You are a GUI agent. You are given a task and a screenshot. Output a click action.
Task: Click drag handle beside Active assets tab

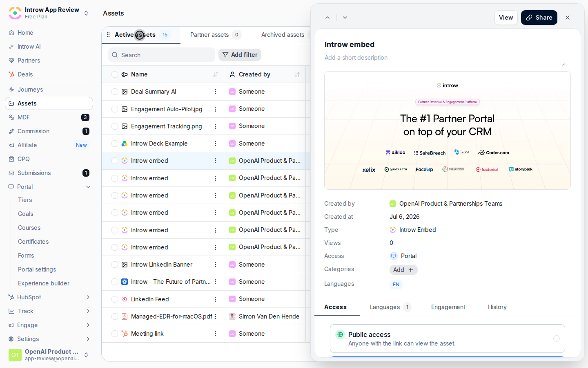pos(108,35)
